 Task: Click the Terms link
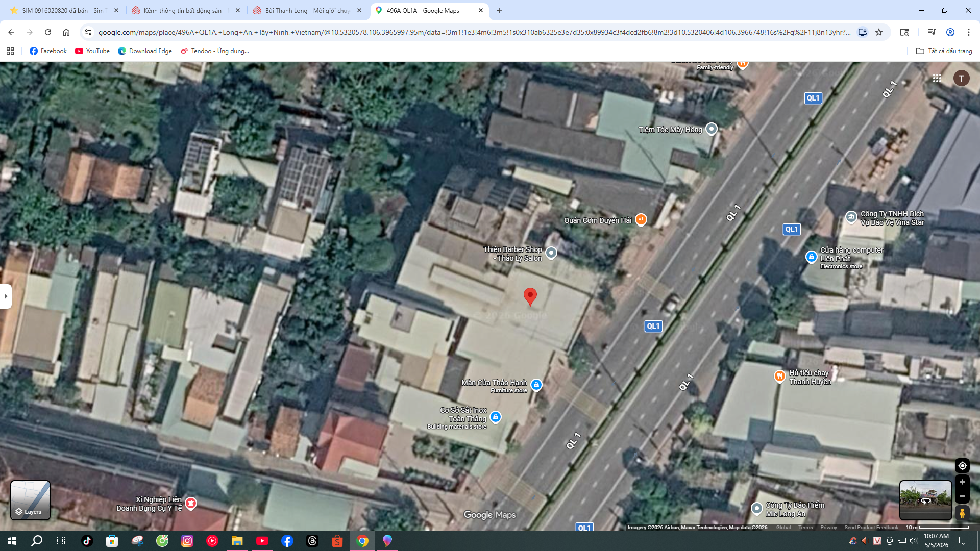click(805, 528)
